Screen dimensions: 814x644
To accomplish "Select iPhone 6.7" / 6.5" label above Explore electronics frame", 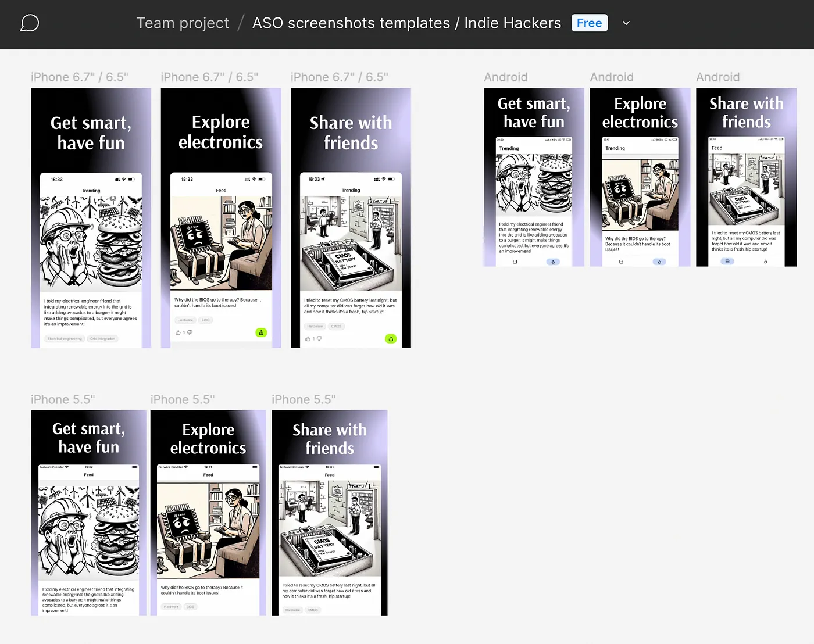I will click(x=209, y=77).
